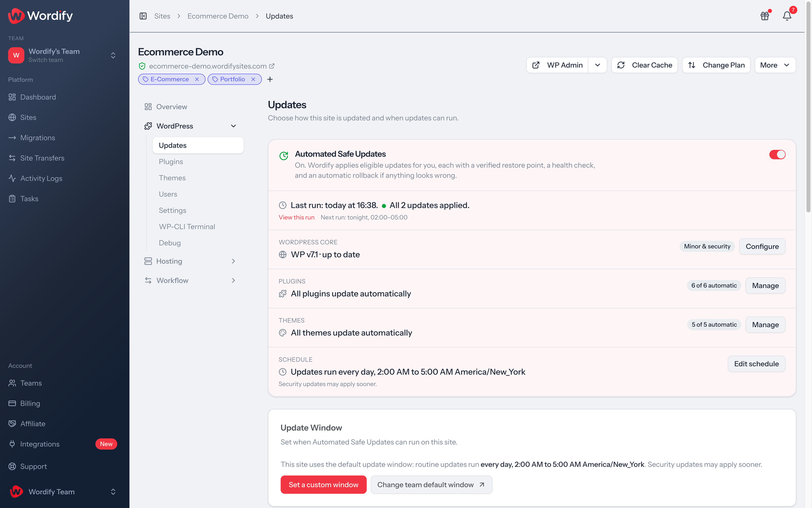
Task: Collapse the WordPress section
Action: (191, 126)
